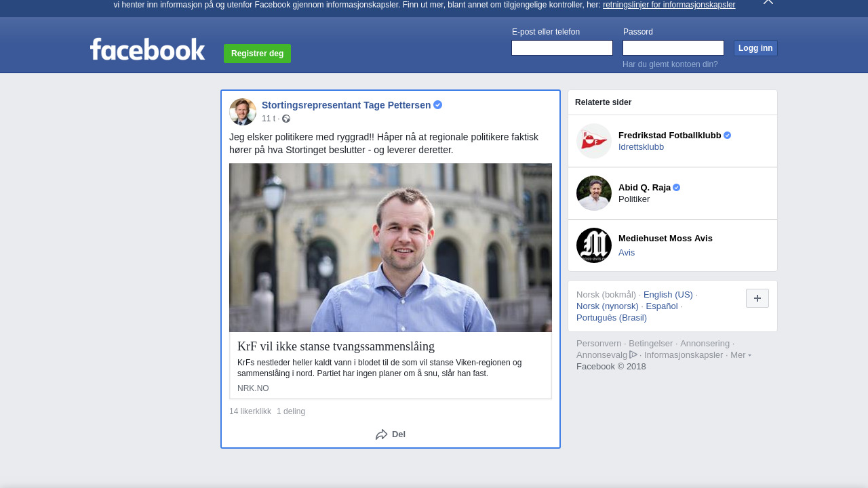Open headline KrF vil ikke stanse tvangssammenslåing
This screenshot has height=488, width=868.
[x=336, y=346]
